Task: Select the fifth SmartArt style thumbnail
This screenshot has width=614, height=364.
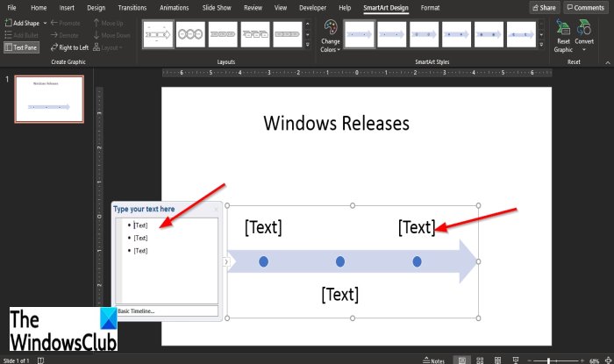Action: pos(489,34)
